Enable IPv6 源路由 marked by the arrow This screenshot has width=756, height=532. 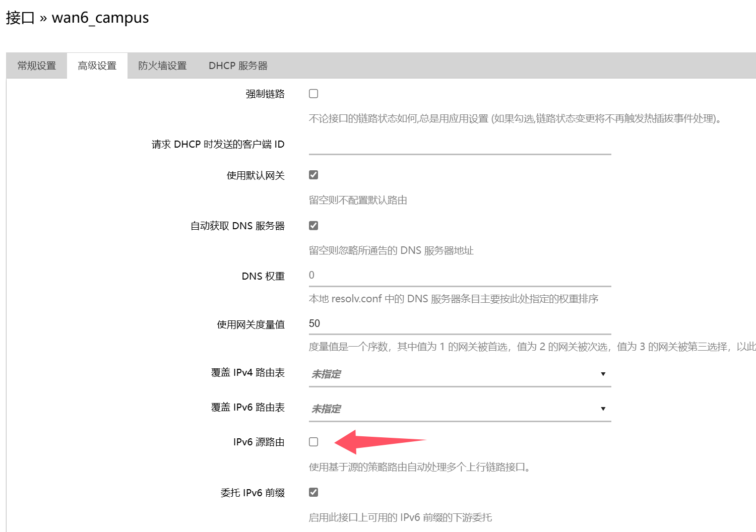(313, 441)
